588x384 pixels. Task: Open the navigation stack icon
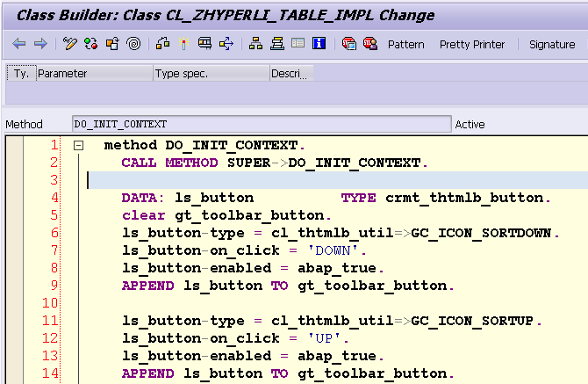277,44
